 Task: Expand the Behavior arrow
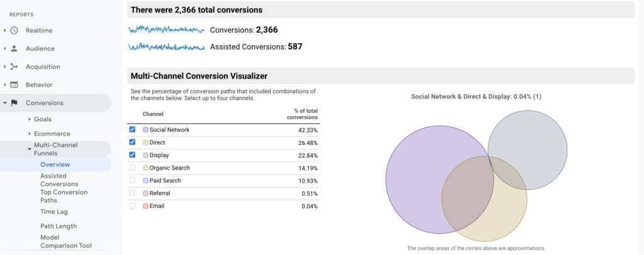coord(5,85)
